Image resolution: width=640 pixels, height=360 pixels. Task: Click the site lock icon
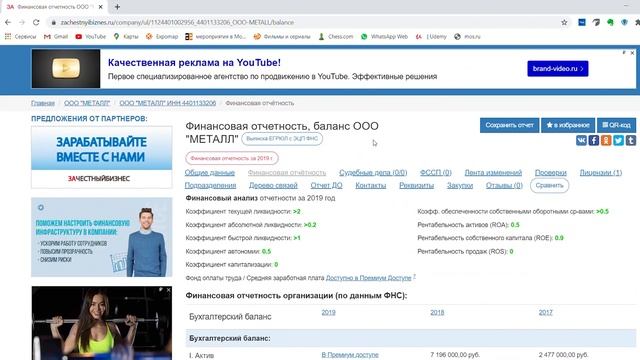pyautogui.click(x=53, y=22)
